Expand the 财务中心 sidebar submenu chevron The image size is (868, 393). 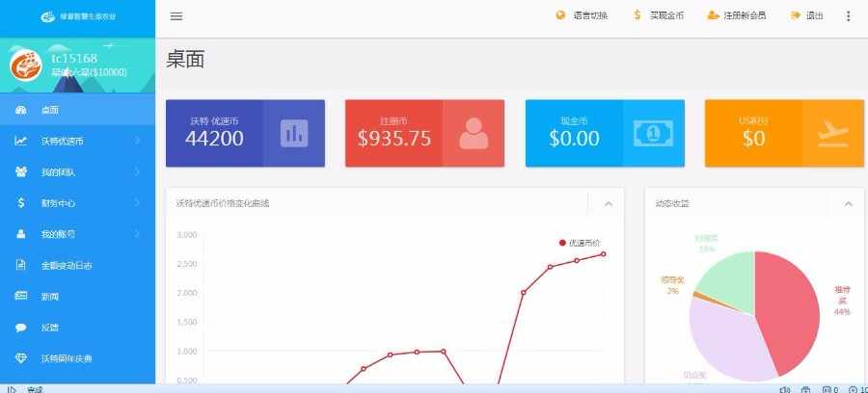[x=137, y=203]
